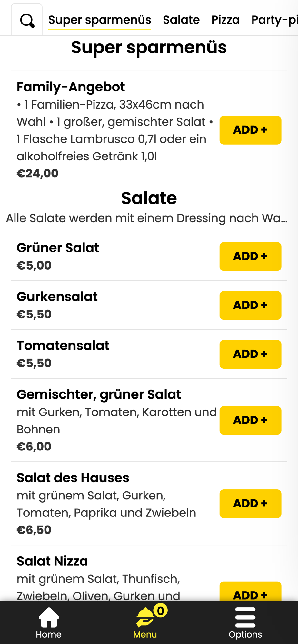Viewport: 298px width, 644px height.
Task: Add Gurkensalat to the order
Action: (250, 306)
